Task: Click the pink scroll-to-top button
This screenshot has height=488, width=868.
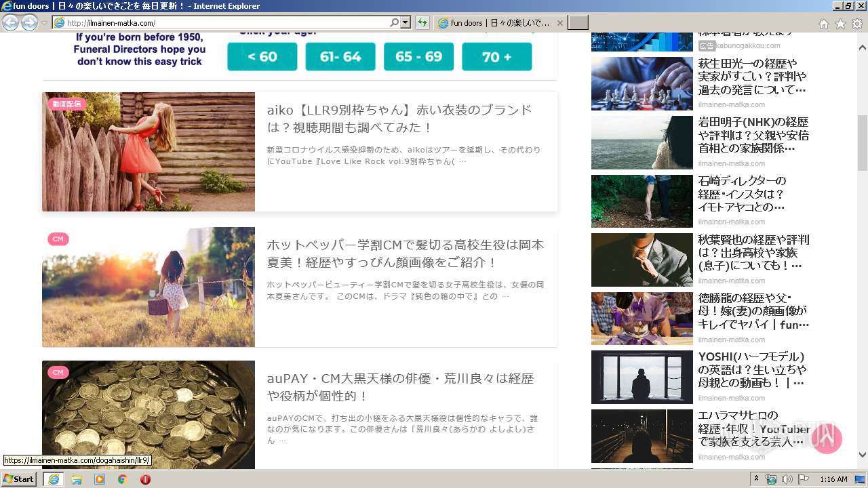Action: pyautogui.click(x=827, y=439)
